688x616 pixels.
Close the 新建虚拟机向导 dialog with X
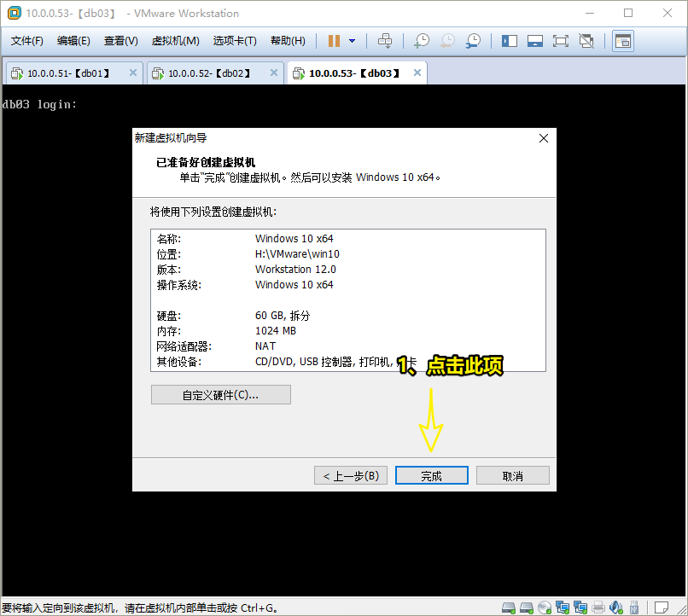coord(544,138)
